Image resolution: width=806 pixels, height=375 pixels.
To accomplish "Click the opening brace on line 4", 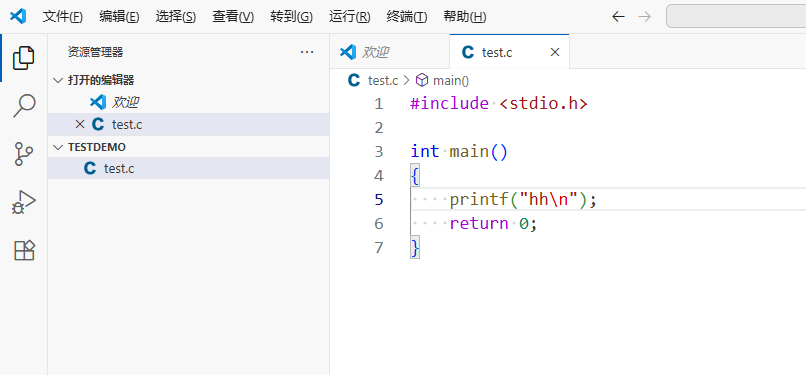I will tap(415, 176).
